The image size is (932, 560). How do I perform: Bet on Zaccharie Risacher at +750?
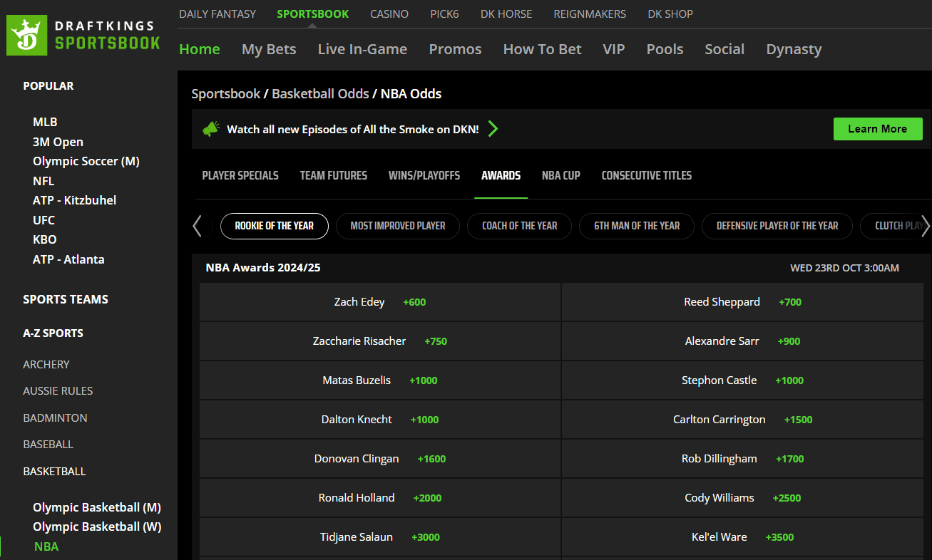[380, 341]
